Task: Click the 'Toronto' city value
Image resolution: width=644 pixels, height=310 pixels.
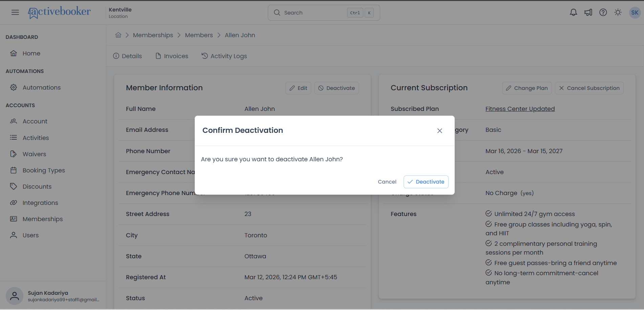Action: [x=256, y=235]
